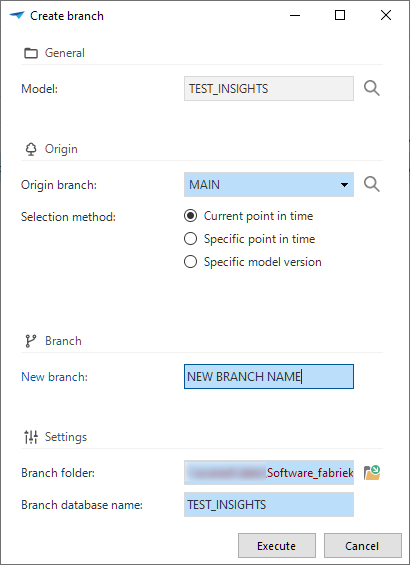Click the search icon beside Origin branch
The width and height of the screenshot is (410, 565).
[371, 184]
